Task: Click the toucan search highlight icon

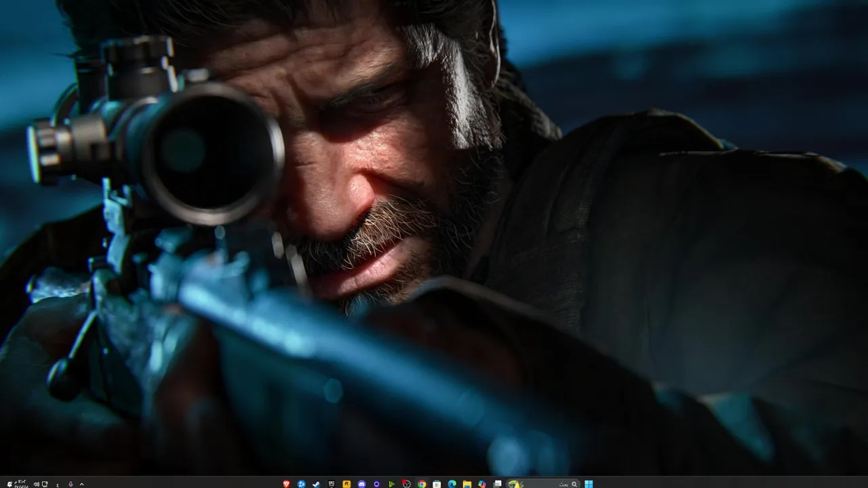Action: pos(515,484)
